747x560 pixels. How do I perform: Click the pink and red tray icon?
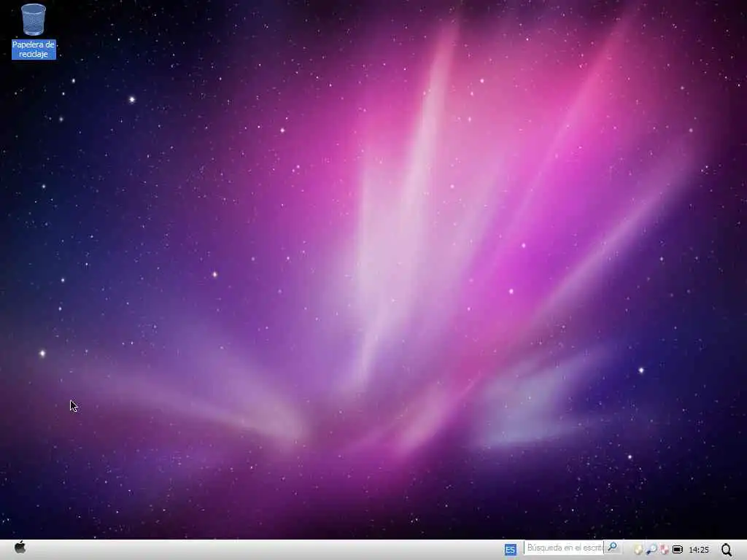pyautogui.click(x=664, y=550)
